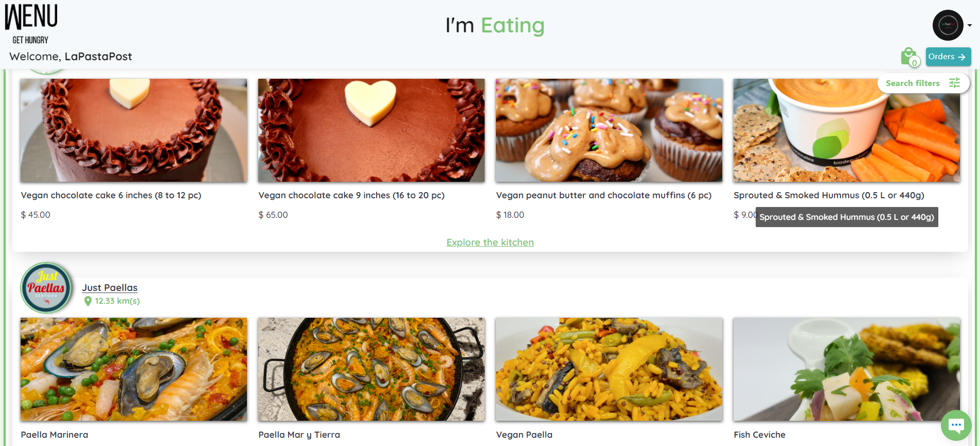Click the Vegan peanut butter muffins title
980x446 pixels.
(x=603, y=196)
